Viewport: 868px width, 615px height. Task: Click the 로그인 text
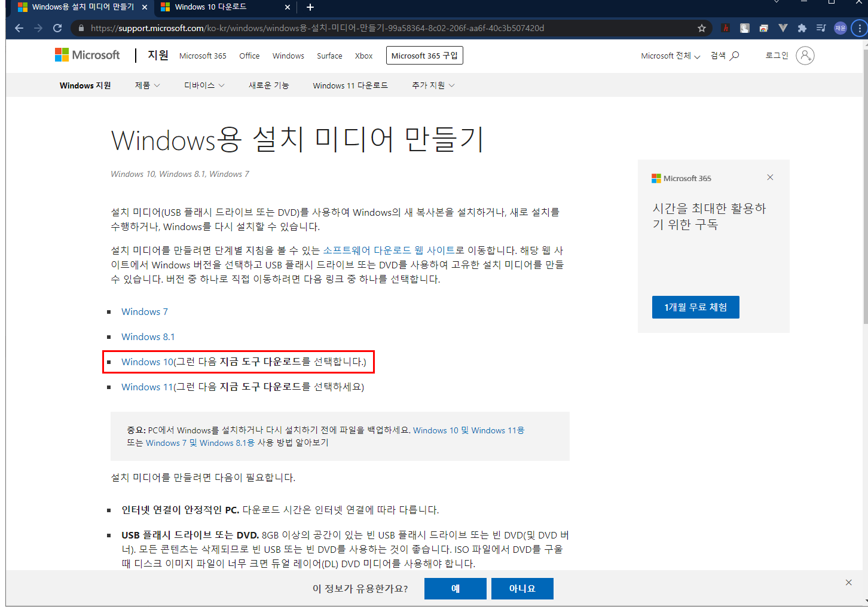777,56
